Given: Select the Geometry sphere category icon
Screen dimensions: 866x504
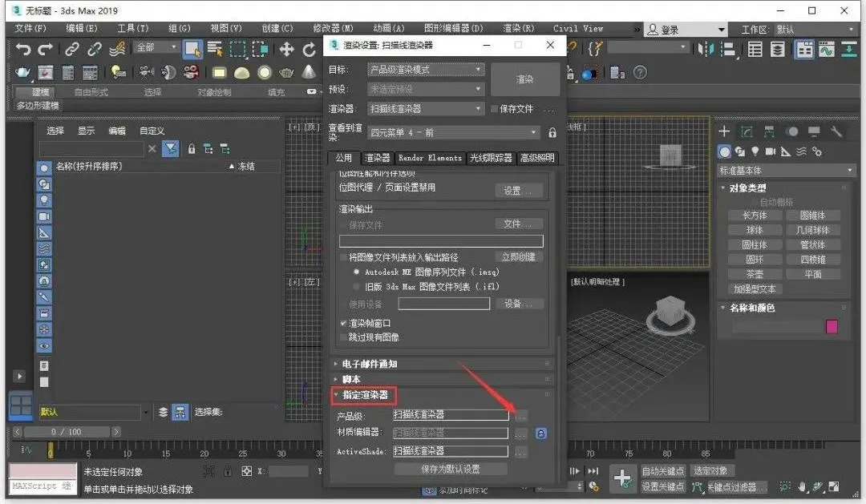Looking at the screenshot, I should (x=724, y=151).
